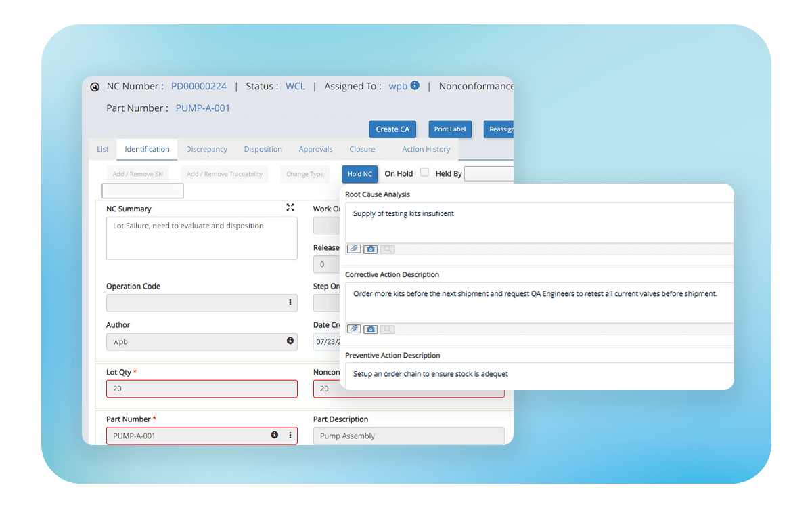Toggle the On Hold checkbox
Image resolution: width=812 pixels, height=508 pixels.
(x=424, y=173)
